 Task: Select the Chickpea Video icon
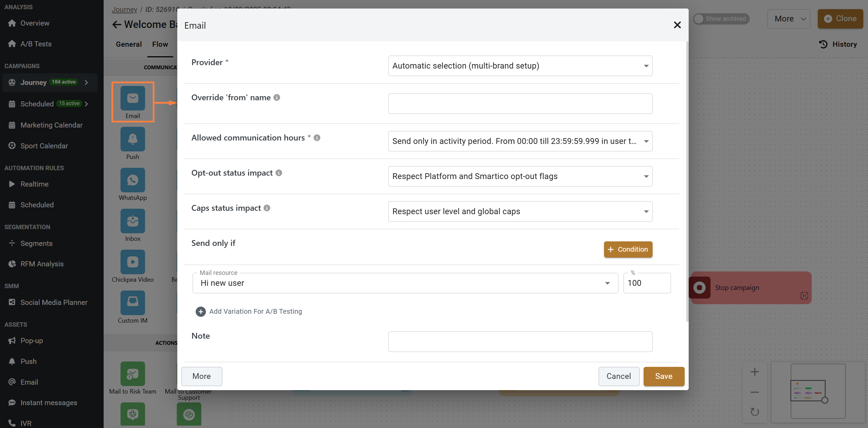click(x=133, y=262)
